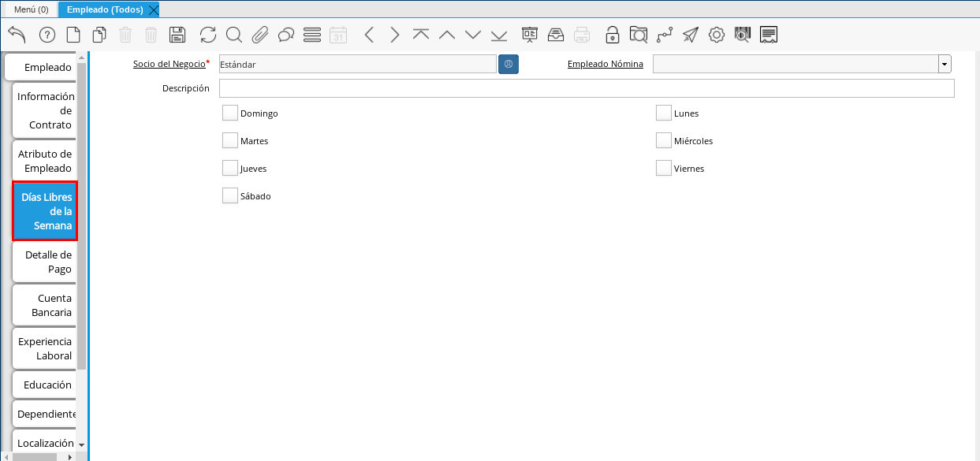The image size is (980, 461).
Task: Tick the Sábado checkbox
Action: tap(230, 196)
